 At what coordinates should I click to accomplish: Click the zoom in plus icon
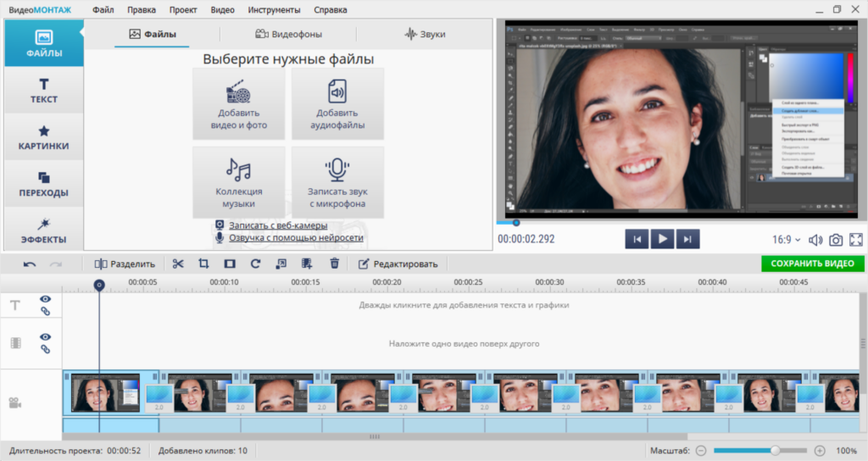820,451
